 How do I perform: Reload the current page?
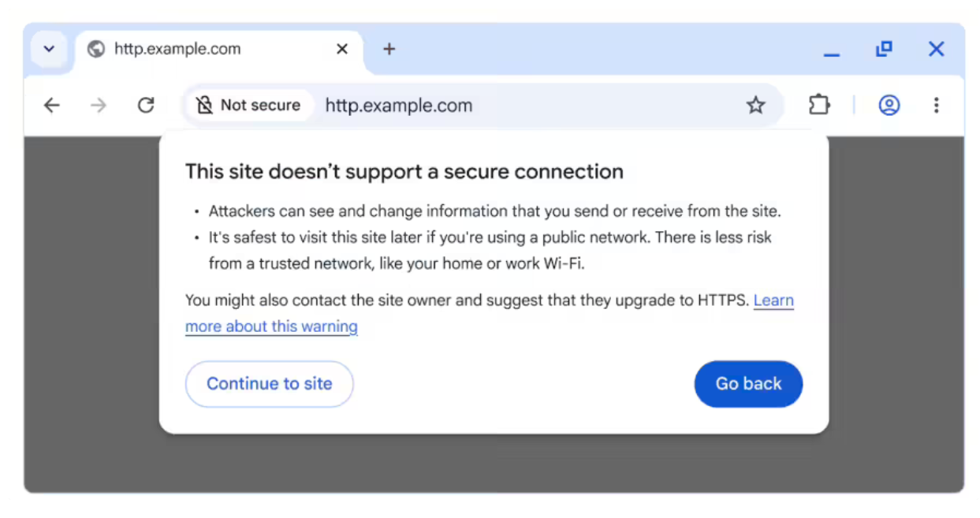tap(146, 104)
